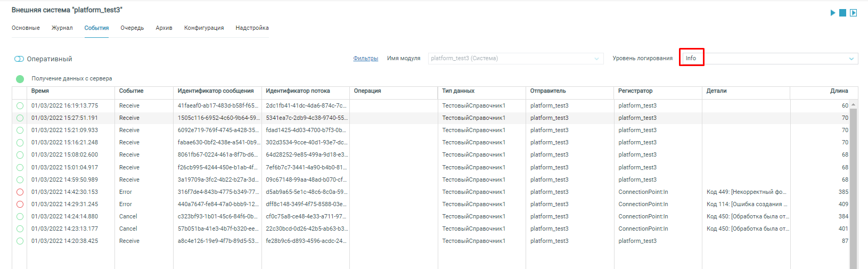Click red status circle of 14:29:31 Error row

[x=20, y=204]
